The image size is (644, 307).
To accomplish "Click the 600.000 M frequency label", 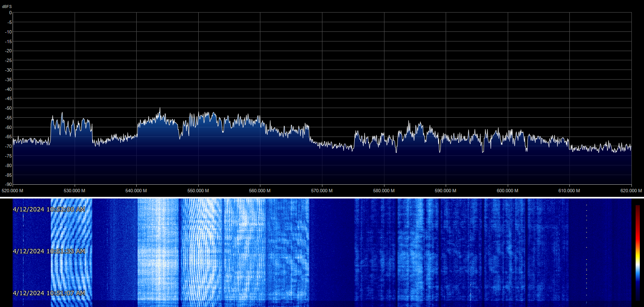I will pyautogui.click(x=507, y=191).
